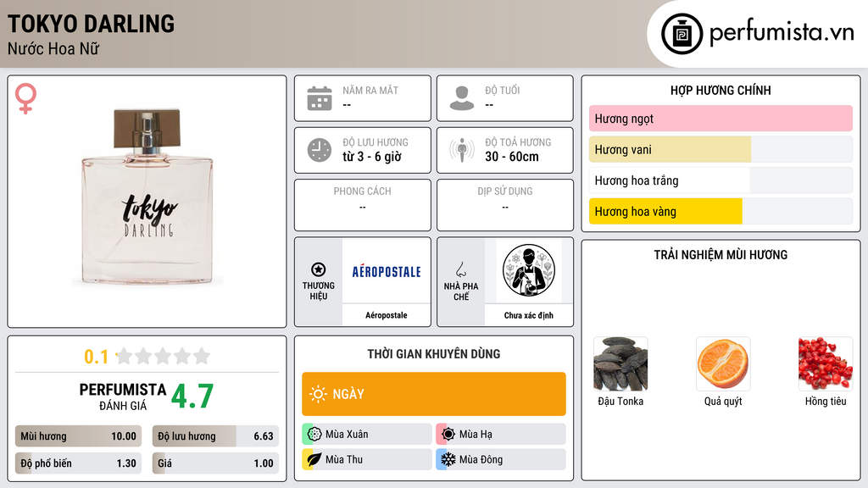Click the Giá 1.00 rating bar
Viewport: 868px width, 488px height.
(x=215, y=463)
